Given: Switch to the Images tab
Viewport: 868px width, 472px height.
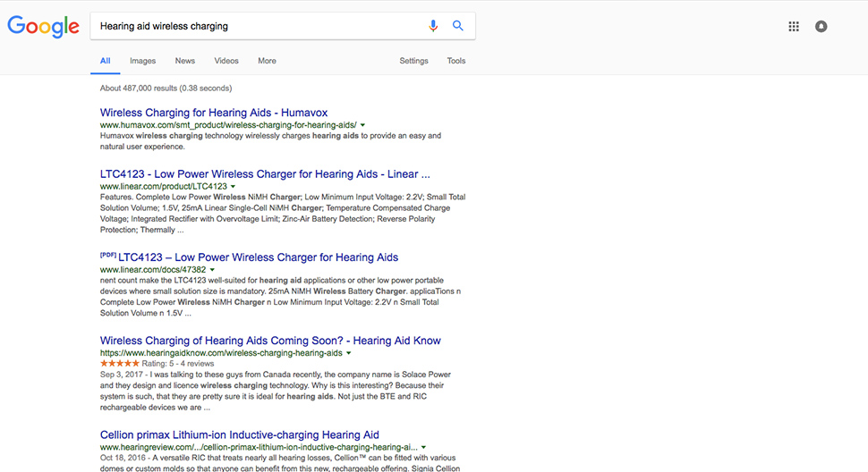Looking at the screenshot, I should [x=143, y=61].
